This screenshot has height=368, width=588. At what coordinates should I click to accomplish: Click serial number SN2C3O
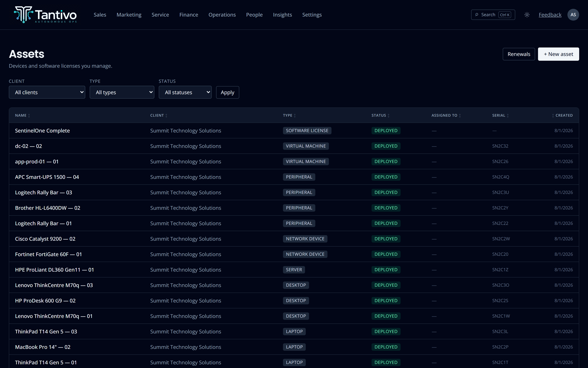[501, 285]
